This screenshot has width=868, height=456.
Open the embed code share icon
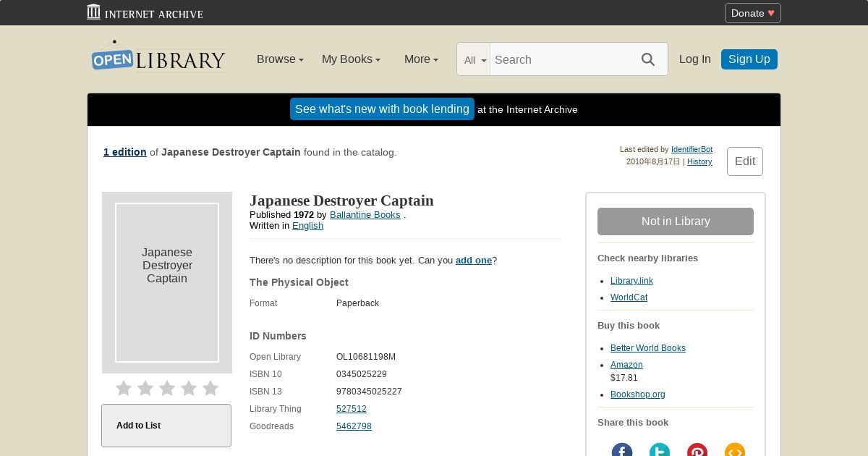click(735, 449)
